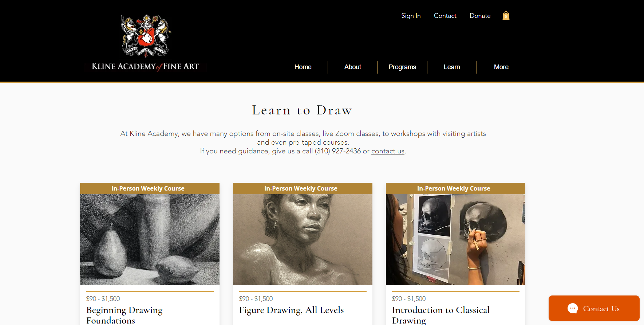644x325 pixels.
Task: Click the orange Contact Us chat button
Action: click(594, 308)
